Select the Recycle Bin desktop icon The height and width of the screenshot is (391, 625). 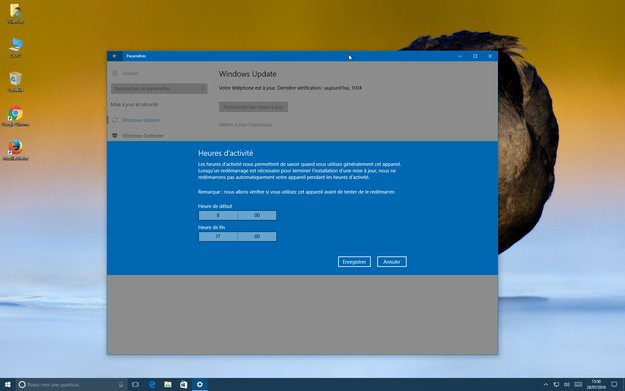16,82
